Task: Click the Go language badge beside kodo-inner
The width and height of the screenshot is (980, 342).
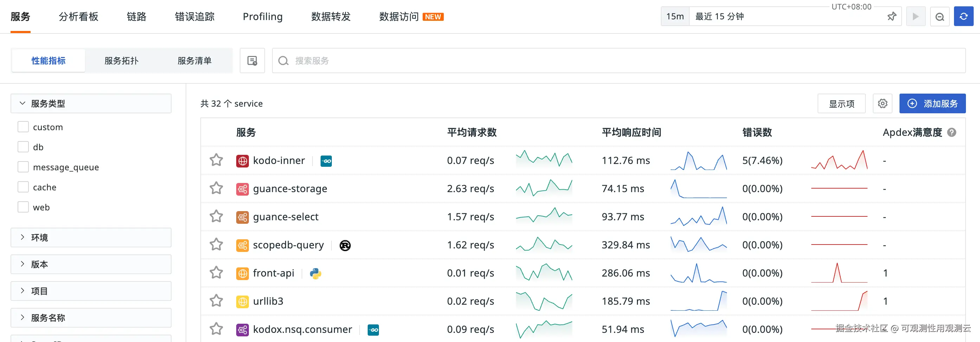Action: (x=326, y=161)
